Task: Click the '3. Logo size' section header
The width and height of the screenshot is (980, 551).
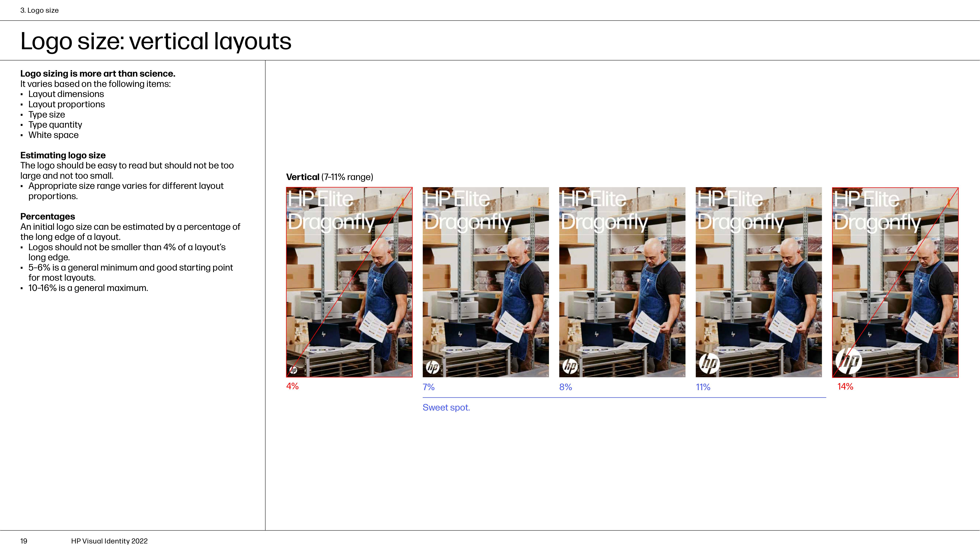Action: pyautogui.click(x=40, y=10)
